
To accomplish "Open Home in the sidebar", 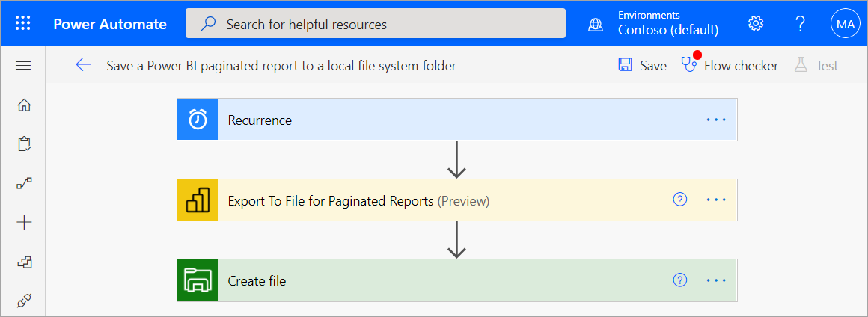I will pos(24,105).
